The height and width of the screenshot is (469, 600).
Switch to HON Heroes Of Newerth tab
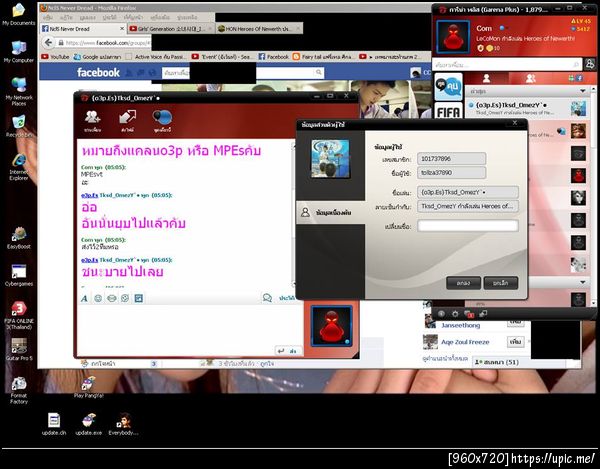click(x=259, y=29)
